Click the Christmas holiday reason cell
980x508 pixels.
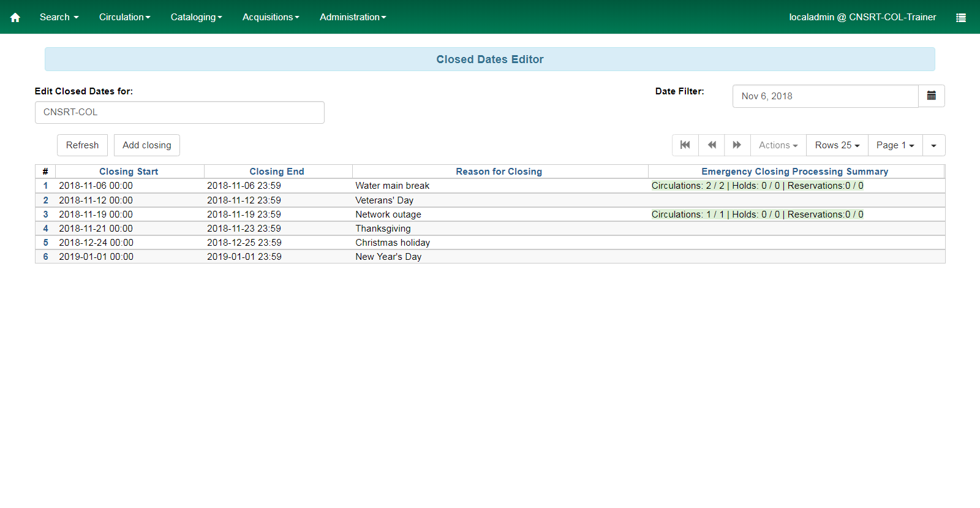tap(393, 243)
